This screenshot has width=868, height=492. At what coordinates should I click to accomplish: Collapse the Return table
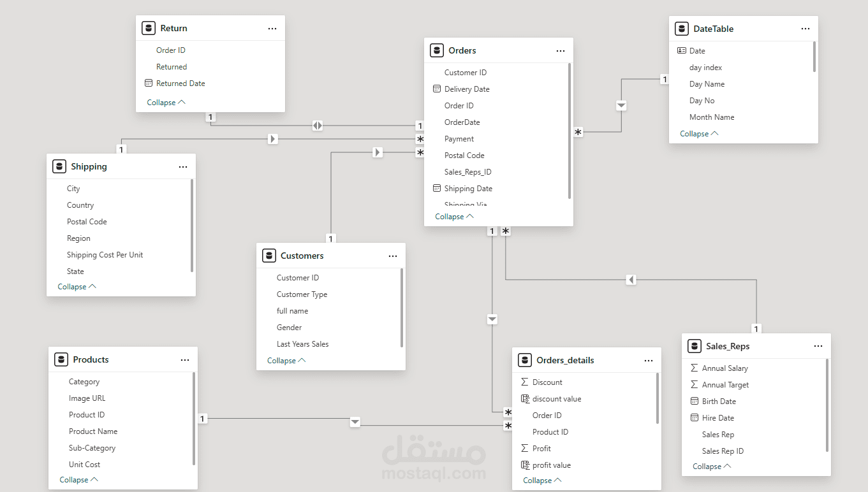[166, 102]
